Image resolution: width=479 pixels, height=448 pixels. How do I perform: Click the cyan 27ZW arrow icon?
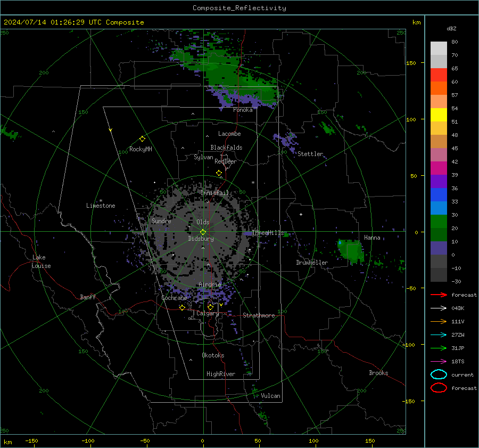click(439, 335)
